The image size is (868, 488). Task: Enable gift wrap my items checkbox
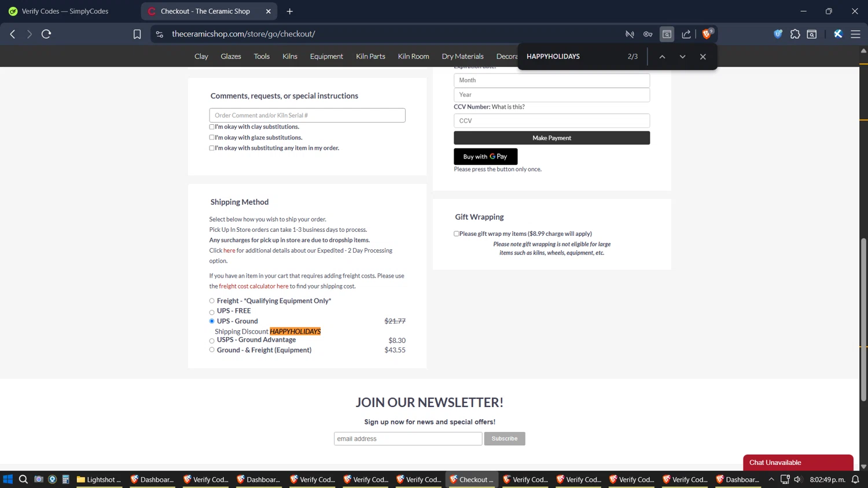click(x=457, y=234)
